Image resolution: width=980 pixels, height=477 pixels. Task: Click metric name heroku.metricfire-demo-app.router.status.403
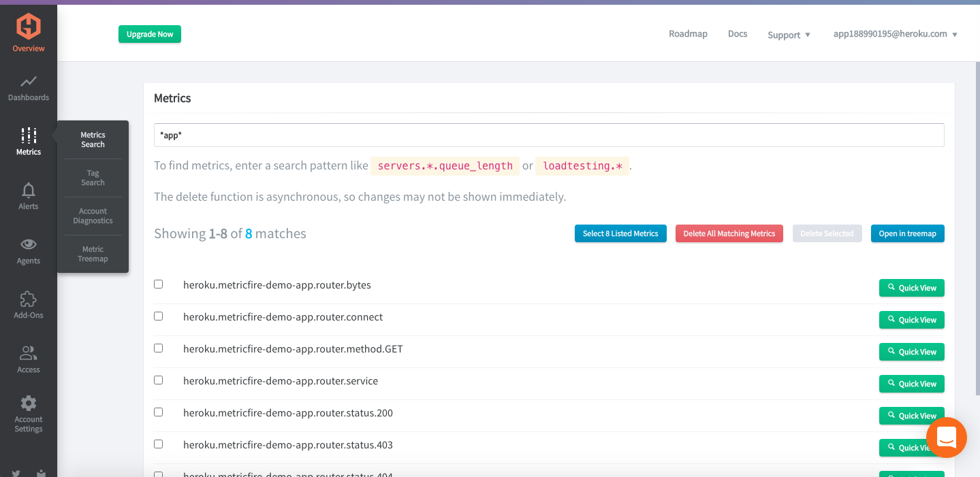click(288, 445)
